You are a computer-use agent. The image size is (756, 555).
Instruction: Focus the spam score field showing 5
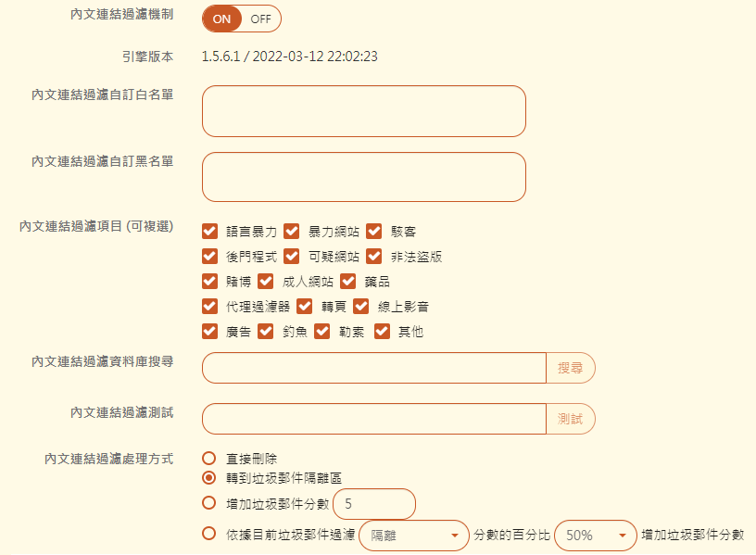[373, 504]
